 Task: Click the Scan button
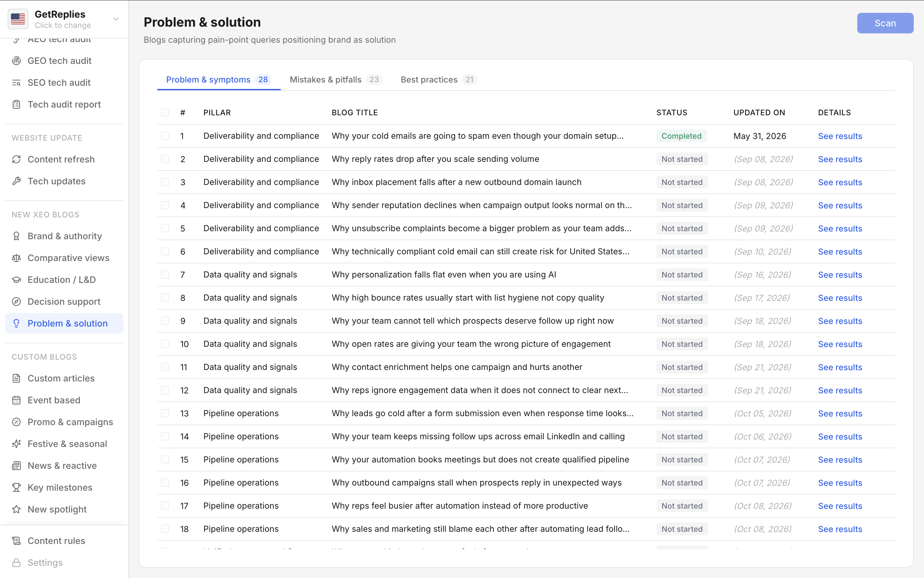(885, 23)
